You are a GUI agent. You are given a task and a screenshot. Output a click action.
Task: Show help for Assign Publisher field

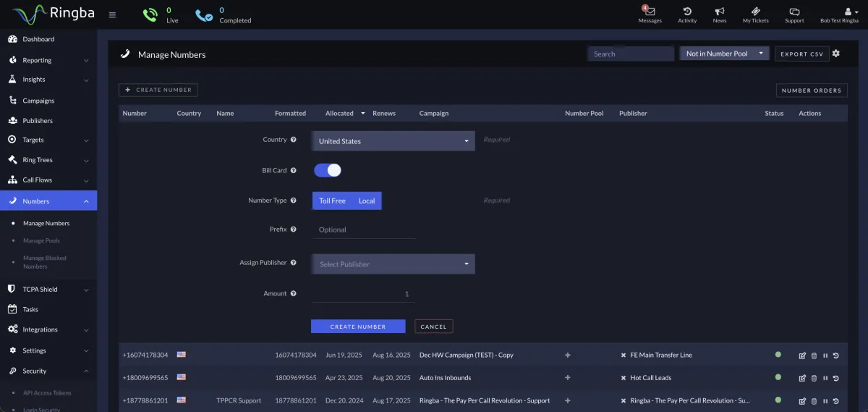click(294, 263)
